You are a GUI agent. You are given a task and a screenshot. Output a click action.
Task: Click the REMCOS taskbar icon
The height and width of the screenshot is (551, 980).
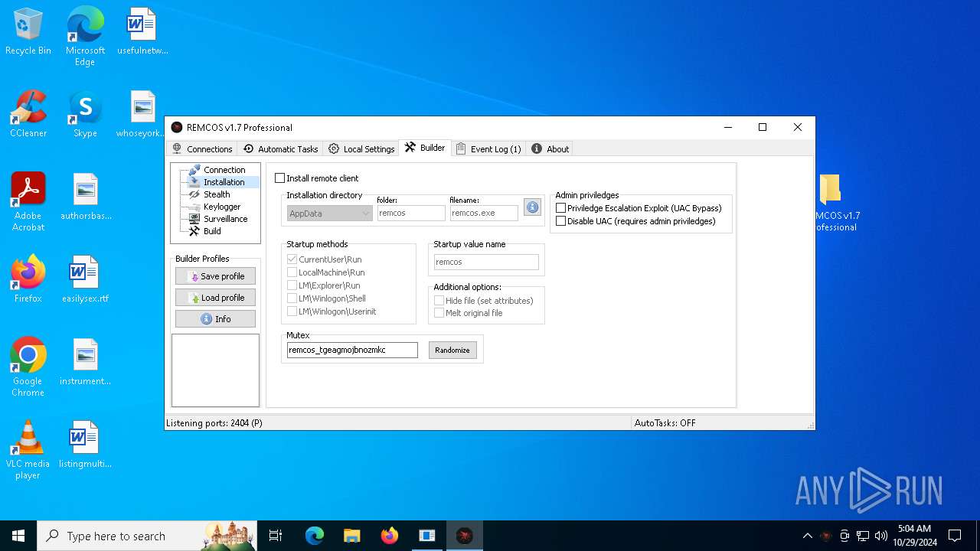pos(464,536)
